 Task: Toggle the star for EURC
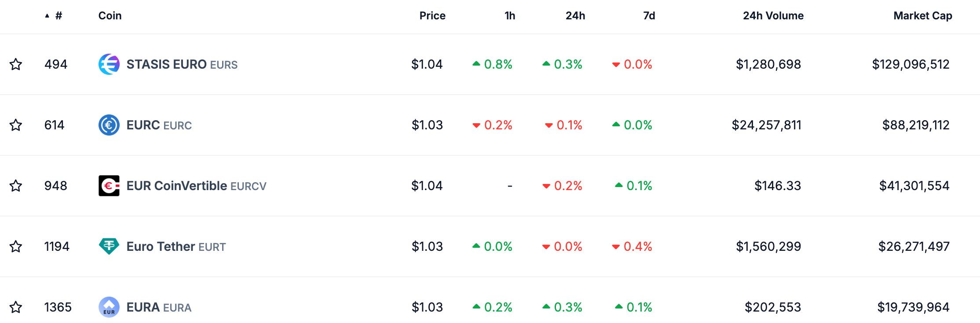click(16, 125)
